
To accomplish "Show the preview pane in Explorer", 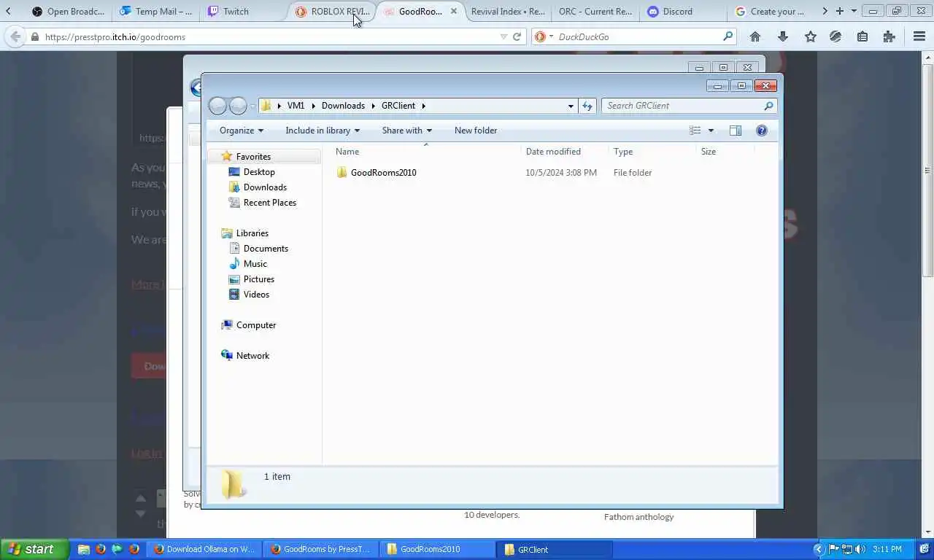I will (x=736, y=131).
